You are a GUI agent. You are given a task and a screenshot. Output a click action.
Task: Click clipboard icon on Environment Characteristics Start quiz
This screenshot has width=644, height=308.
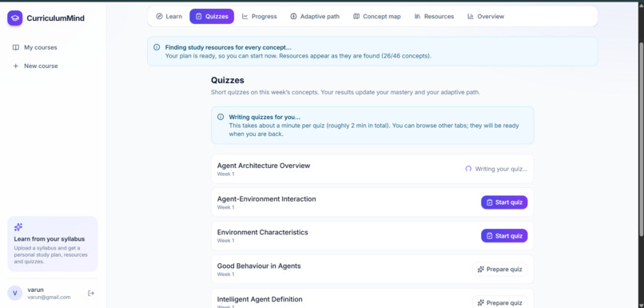pos(490,236)
